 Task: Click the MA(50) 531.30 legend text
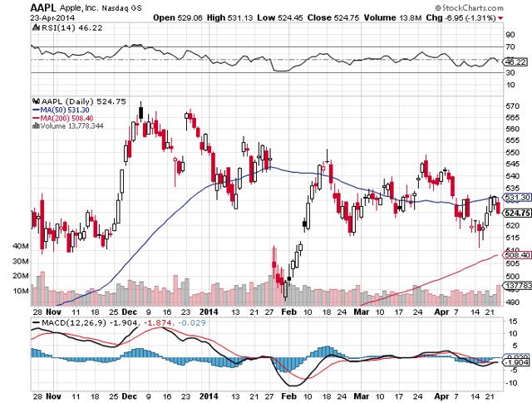65,110
